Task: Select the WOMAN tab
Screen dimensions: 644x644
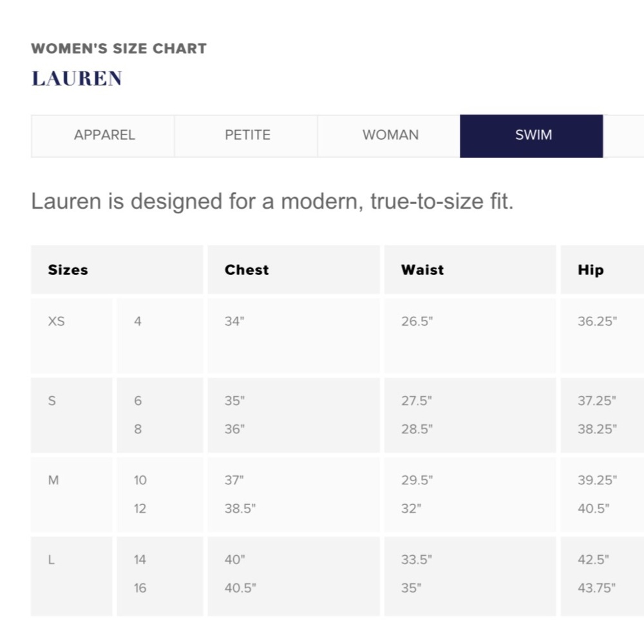Action: pyautogui.click(x=390, y=136)
